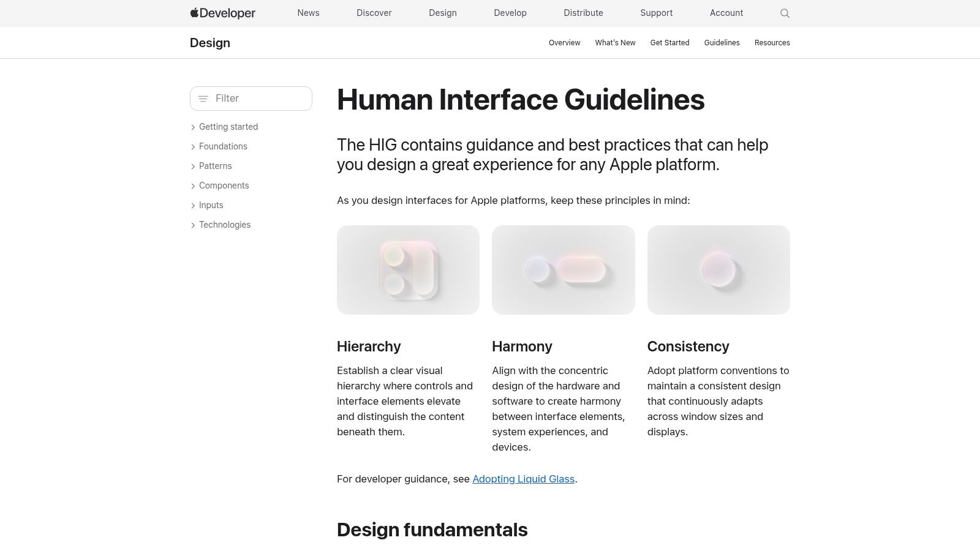Click the Apple Developer logo

222,13
